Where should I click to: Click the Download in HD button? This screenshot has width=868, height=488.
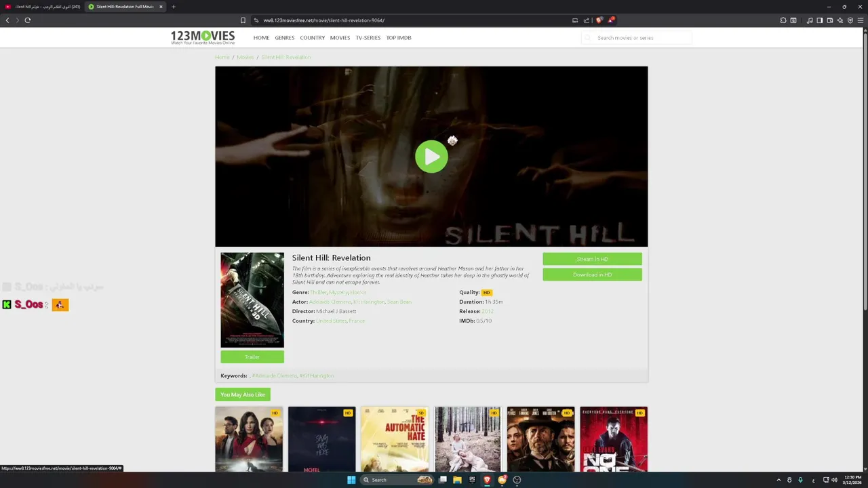point(592,274)
